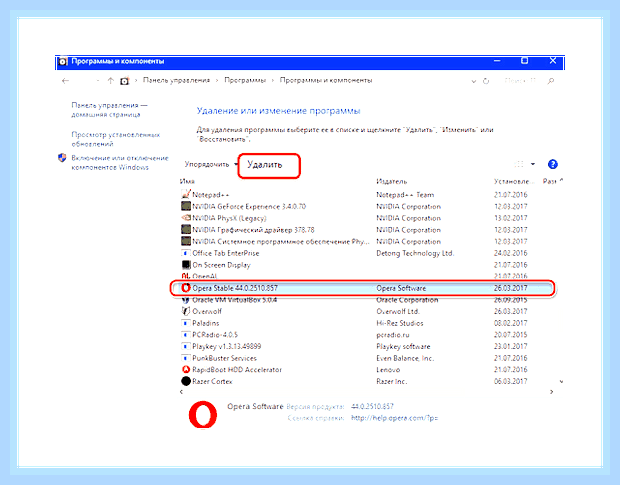
Task: Open the help.opera.com support link
Action: (394, 418)
